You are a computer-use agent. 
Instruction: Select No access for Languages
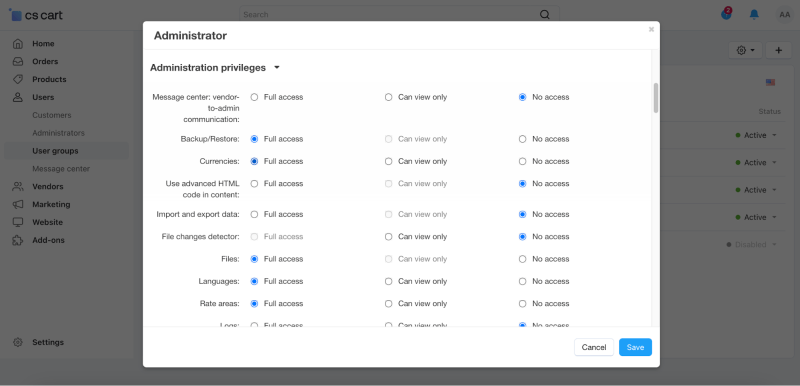pyautogui.click(x=522, y=281)
